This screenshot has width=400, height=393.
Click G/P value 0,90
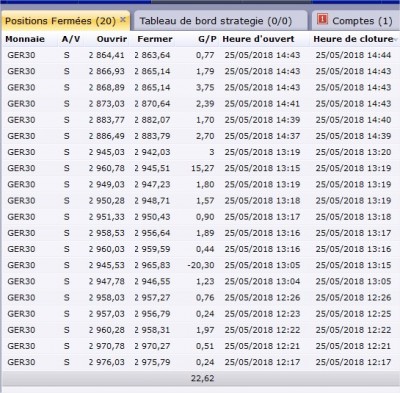pos(205,217)
